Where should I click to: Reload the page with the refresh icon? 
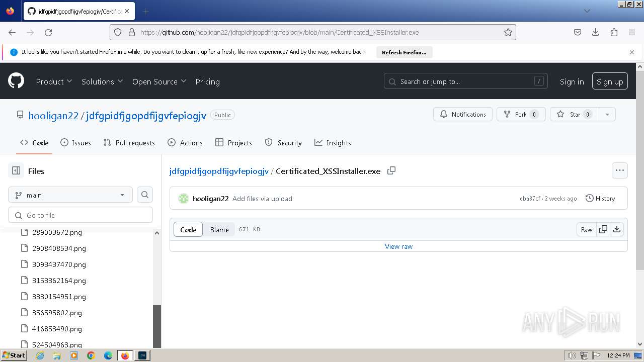(48, 32)
